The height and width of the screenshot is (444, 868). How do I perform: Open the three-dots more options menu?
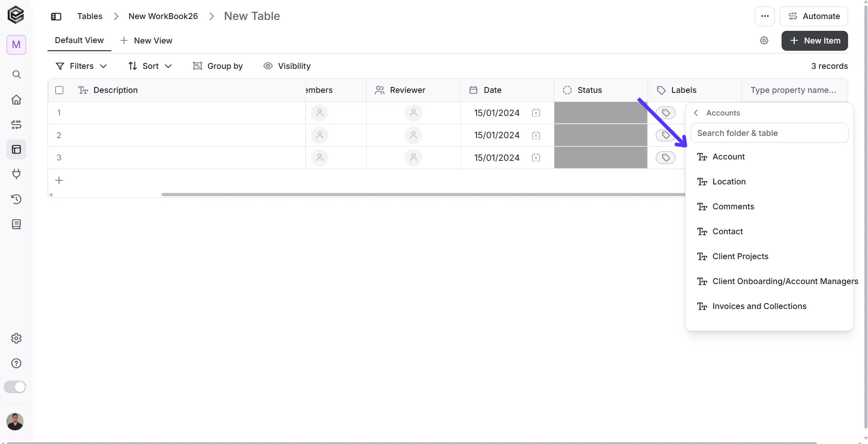[765, 16]
